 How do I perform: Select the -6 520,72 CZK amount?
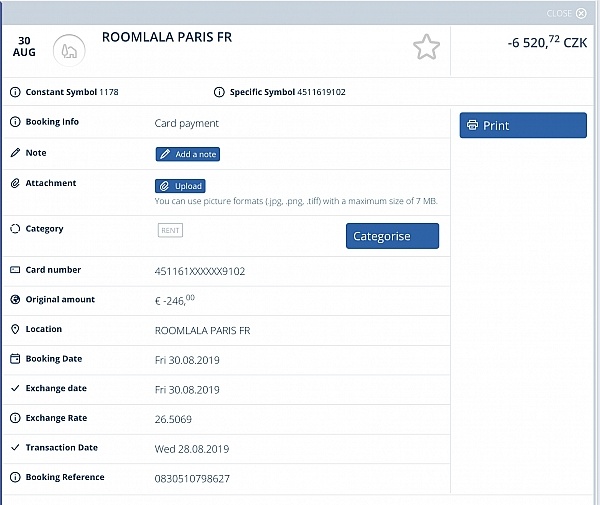tap(547, 42)
